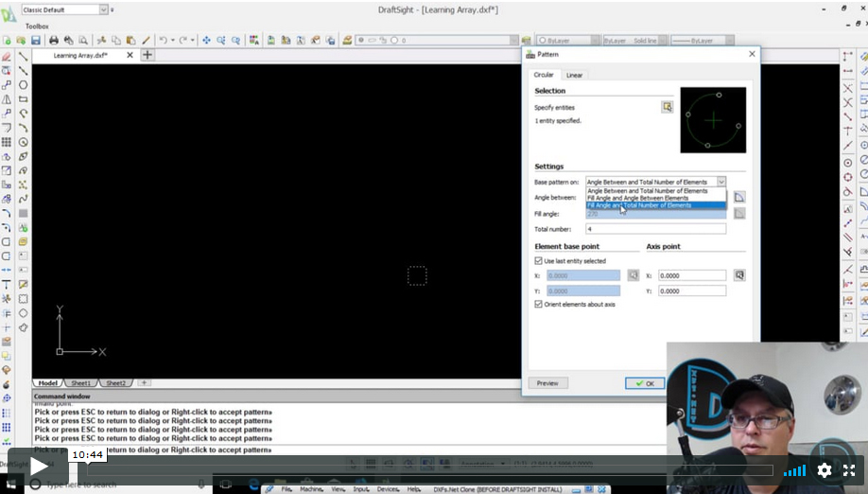
Task: Select the Spline draw tool
Action: (24, 199)
